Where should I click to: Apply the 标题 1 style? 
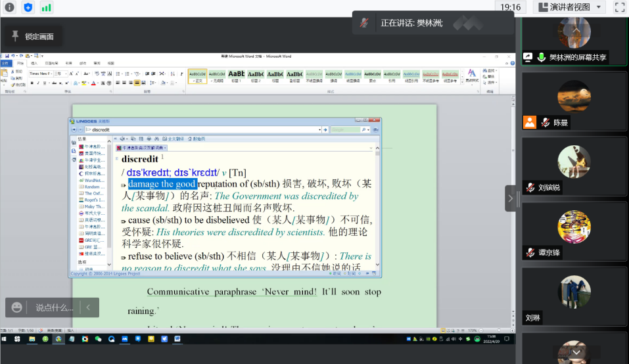tap(236, 76)
